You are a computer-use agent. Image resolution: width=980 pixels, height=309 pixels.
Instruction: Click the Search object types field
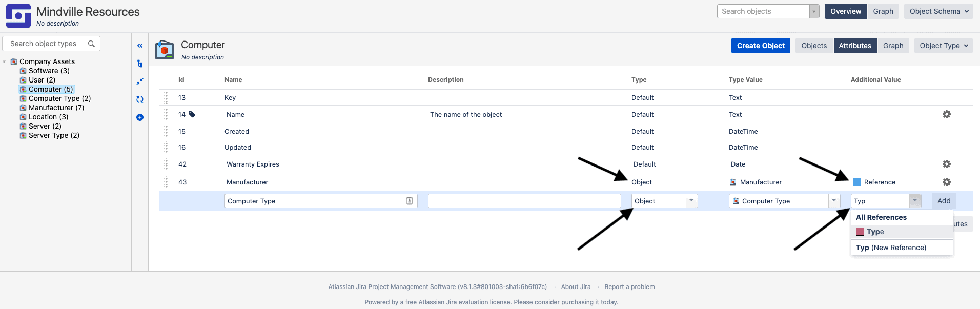coord(51,44)
